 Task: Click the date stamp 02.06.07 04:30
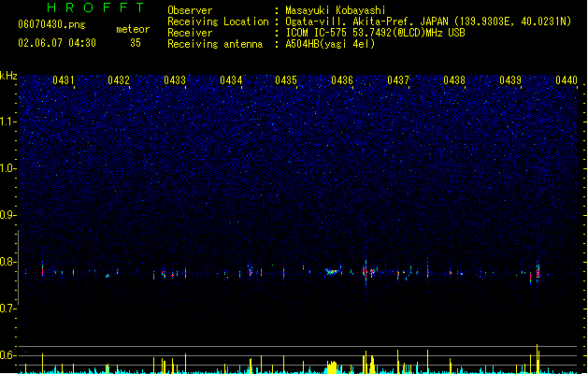click(x=57, y=43)
